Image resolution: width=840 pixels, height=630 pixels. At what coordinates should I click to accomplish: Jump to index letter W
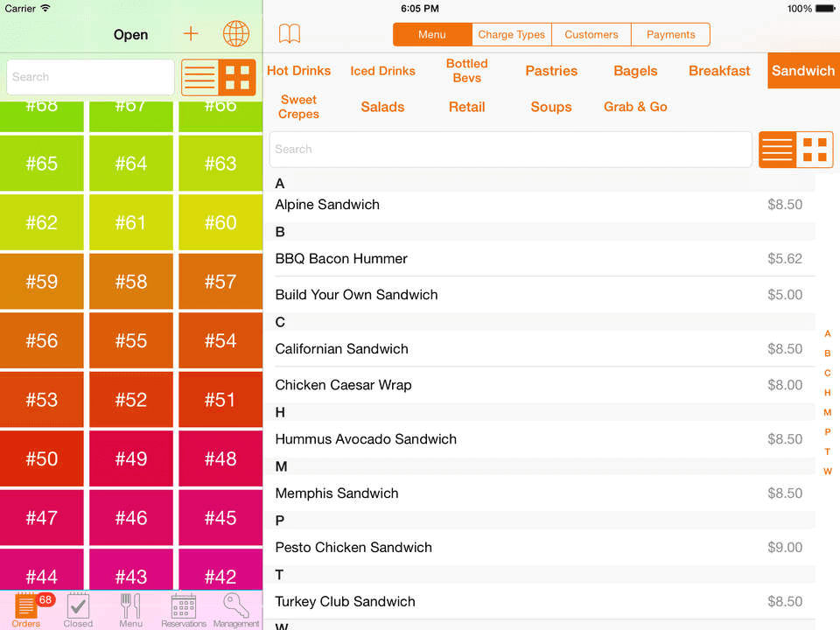tap(828, 472)
